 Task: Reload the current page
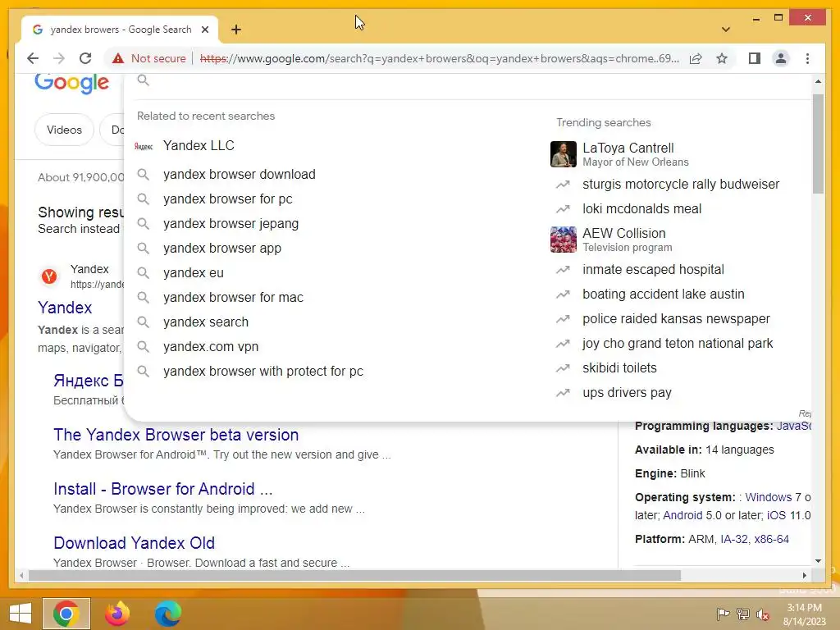pyautogui.click(x=85, y=58)
